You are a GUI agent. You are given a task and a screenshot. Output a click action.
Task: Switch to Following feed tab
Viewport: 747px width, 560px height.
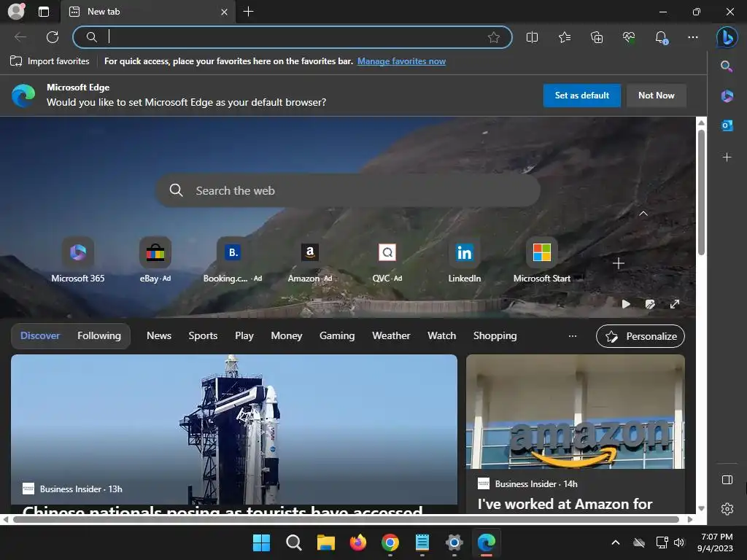pos(99,335)
